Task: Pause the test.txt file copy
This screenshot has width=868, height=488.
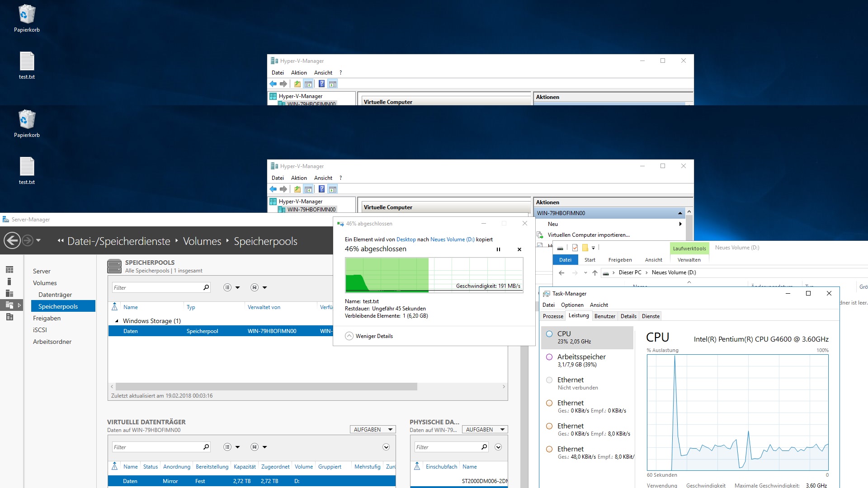Action: (x=498, y=249)
